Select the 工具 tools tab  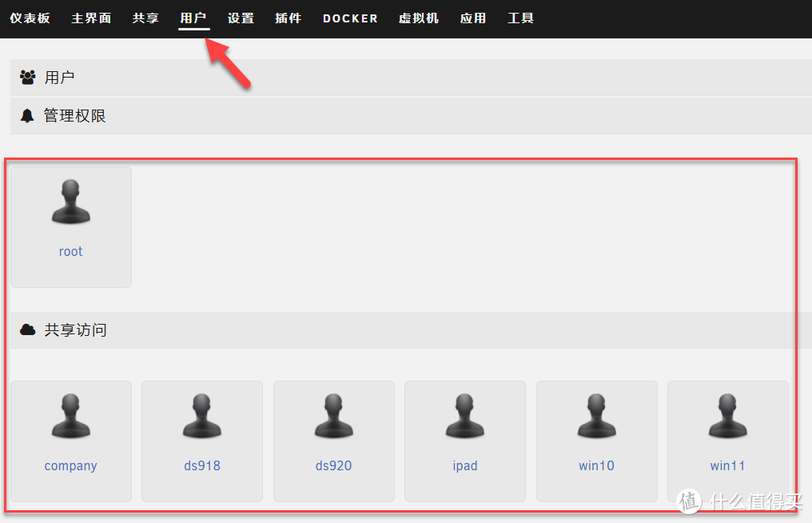coord(520,18)
